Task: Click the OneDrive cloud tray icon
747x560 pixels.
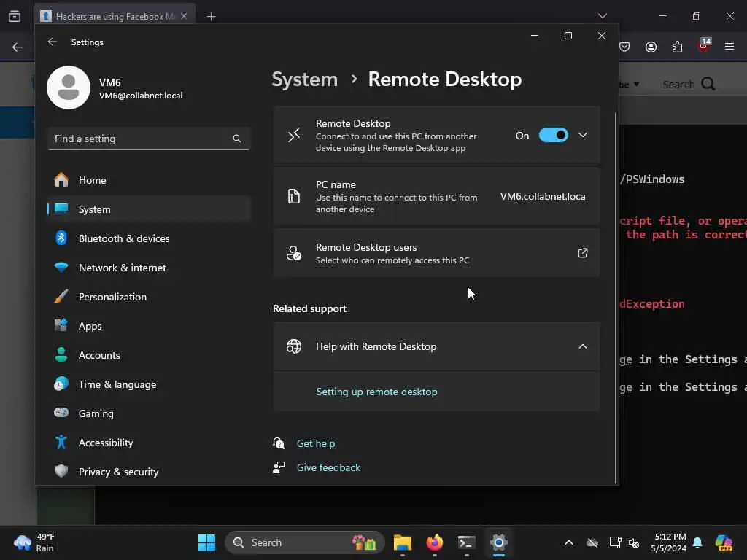Action: pyautogui.click(x=592, y=542)
